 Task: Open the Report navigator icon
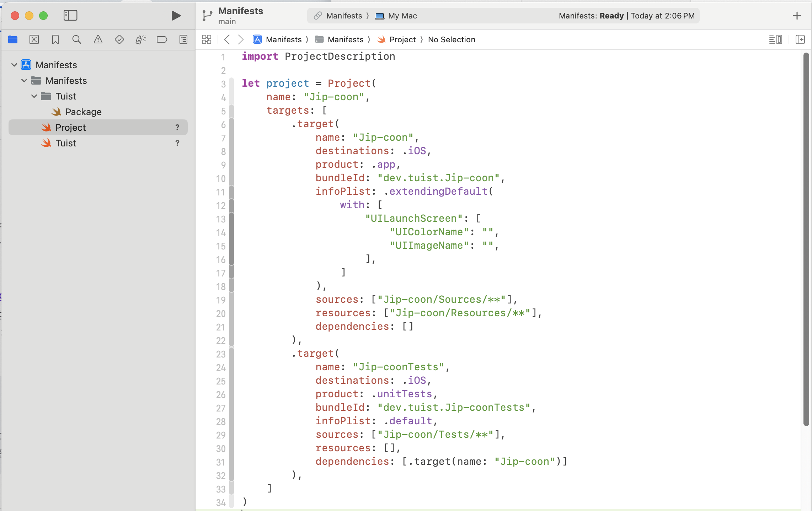[183, 39]
